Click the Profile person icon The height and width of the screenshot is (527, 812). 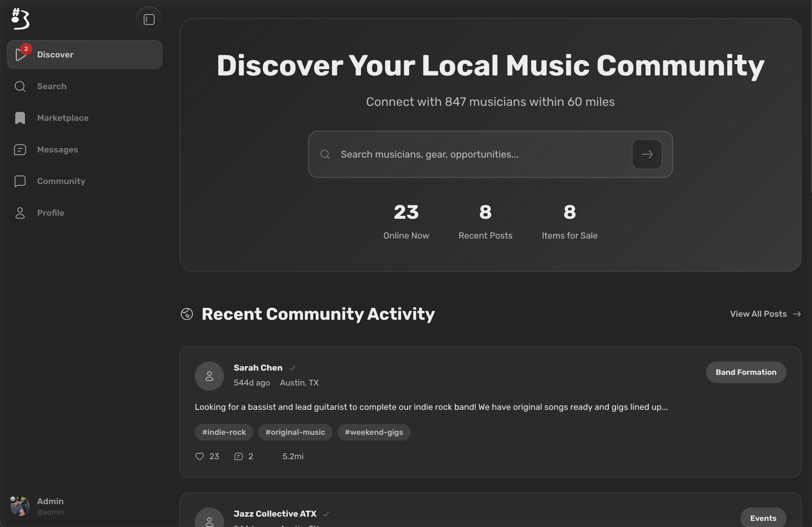tap(20, 213)
